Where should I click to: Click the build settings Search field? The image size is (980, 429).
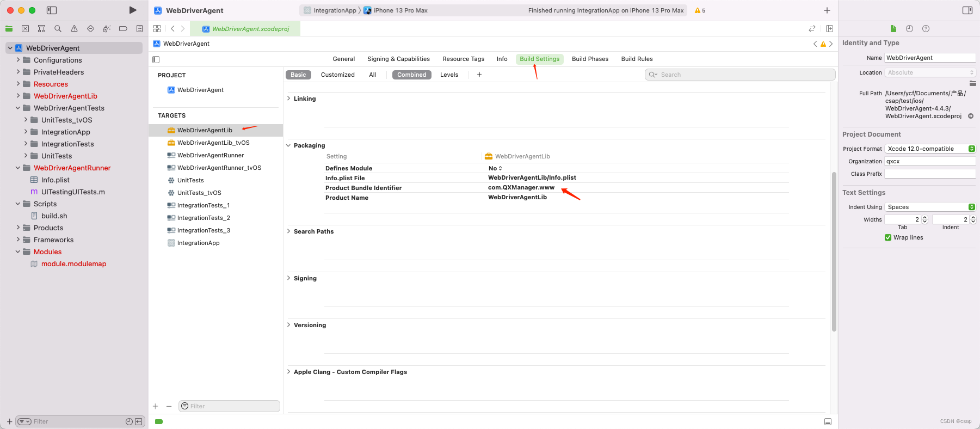click(740, 75)
